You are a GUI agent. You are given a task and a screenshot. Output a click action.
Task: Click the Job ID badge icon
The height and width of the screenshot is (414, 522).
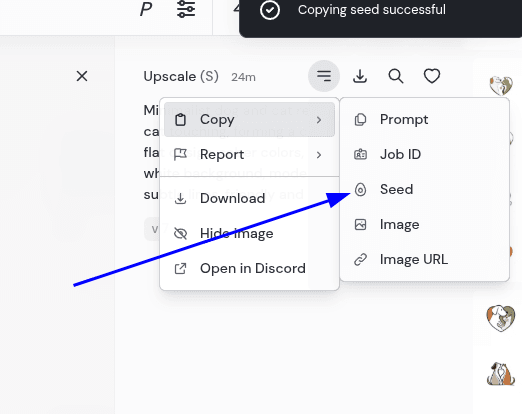360,154
